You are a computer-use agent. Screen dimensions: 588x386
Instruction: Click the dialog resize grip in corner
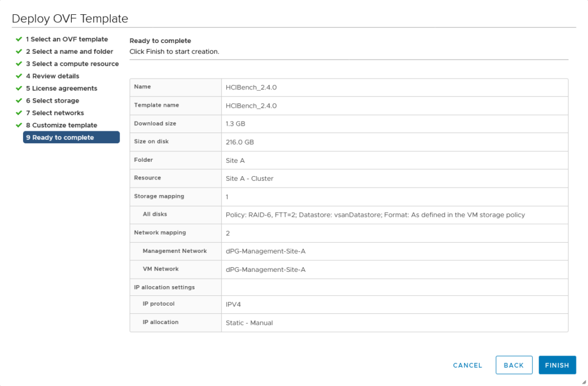(x=584, y=382)
